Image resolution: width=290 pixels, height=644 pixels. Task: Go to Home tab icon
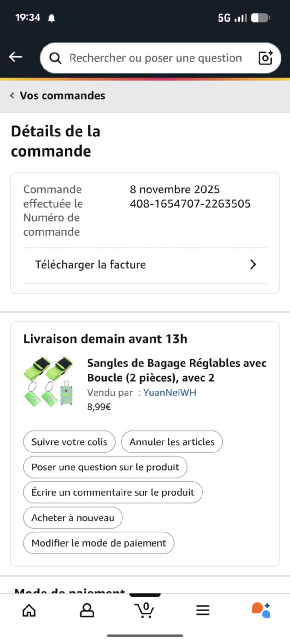coord(29,610)
